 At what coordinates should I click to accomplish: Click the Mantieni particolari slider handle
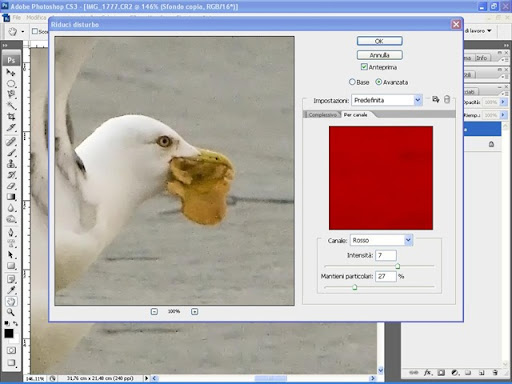click(355, 287)
